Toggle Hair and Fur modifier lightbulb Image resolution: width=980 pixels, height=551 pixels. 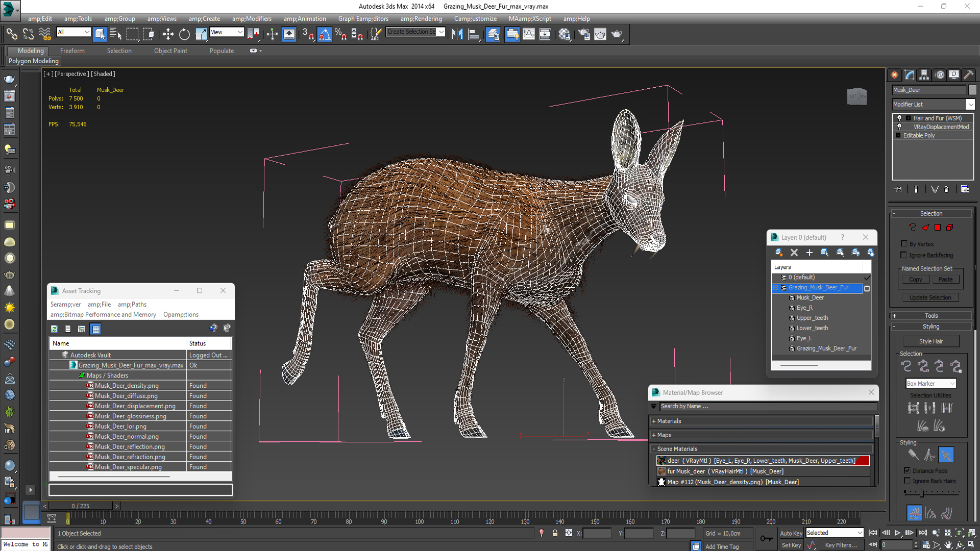[899, 118]
